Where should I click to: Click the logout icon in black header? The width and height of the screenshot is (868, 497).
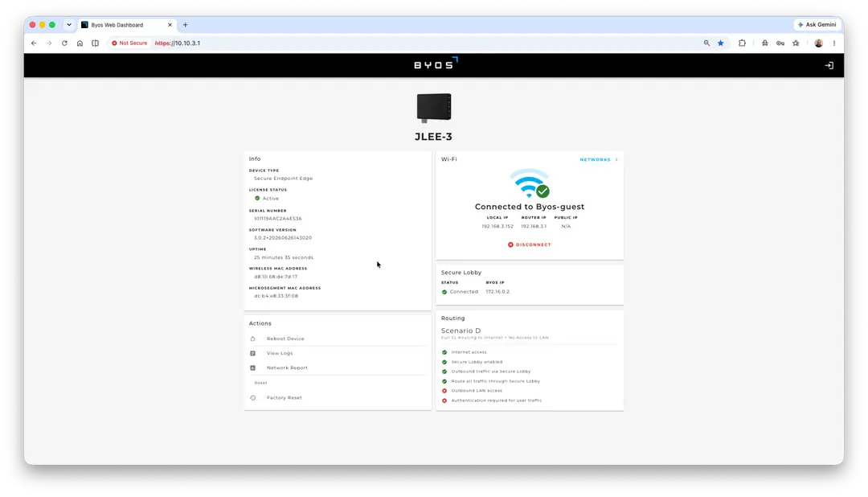pos(829,65)
